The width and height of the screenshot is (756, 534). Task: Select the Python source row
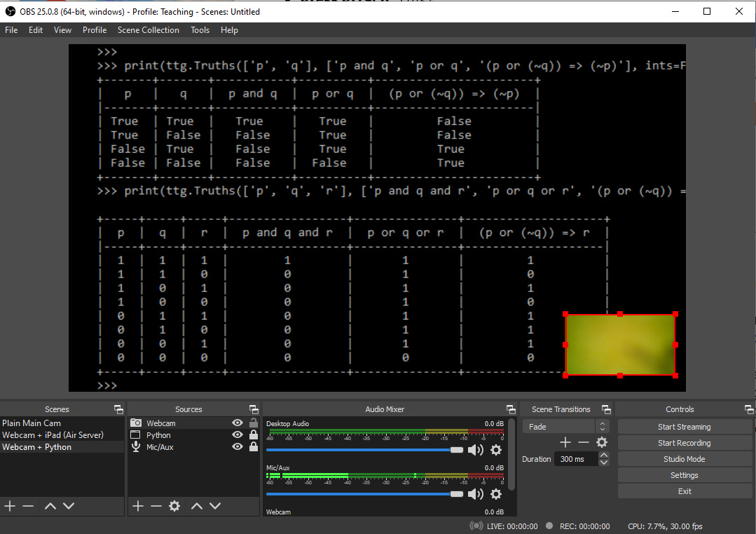tap(194, 435)
